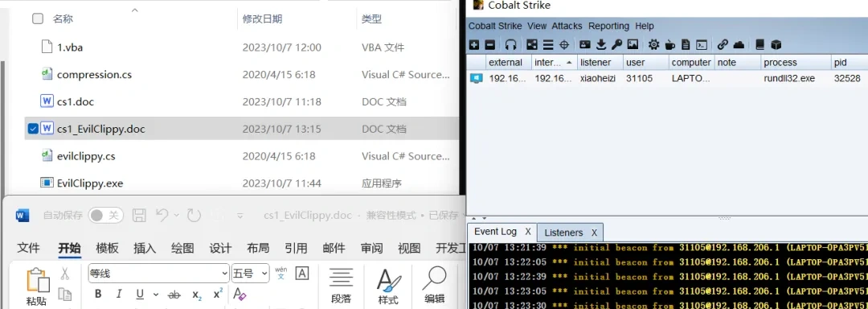This screenshot has height=309, width=868.
Task: Click the headphones Listeners icon in Cobalt Strike
Action: pyautogui.click(x=510, y=45)
